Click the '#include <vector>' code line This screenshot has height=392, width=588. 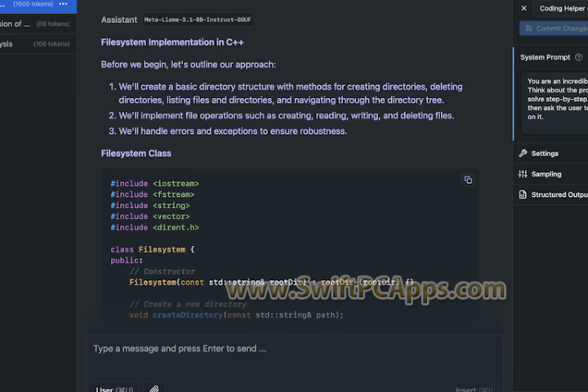pos(150,216)
